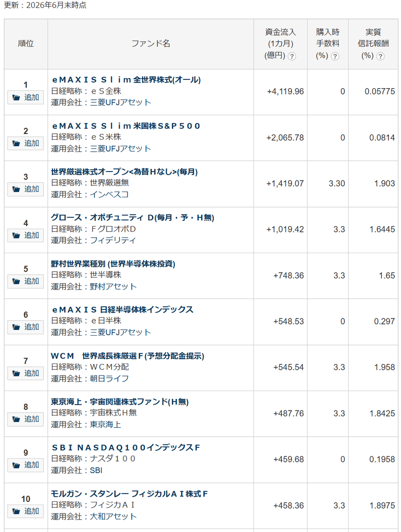Open eMAXIS 日経半導体株インデックス link
This screenshot has height=532, width=401.
click(x=123, y=309)
